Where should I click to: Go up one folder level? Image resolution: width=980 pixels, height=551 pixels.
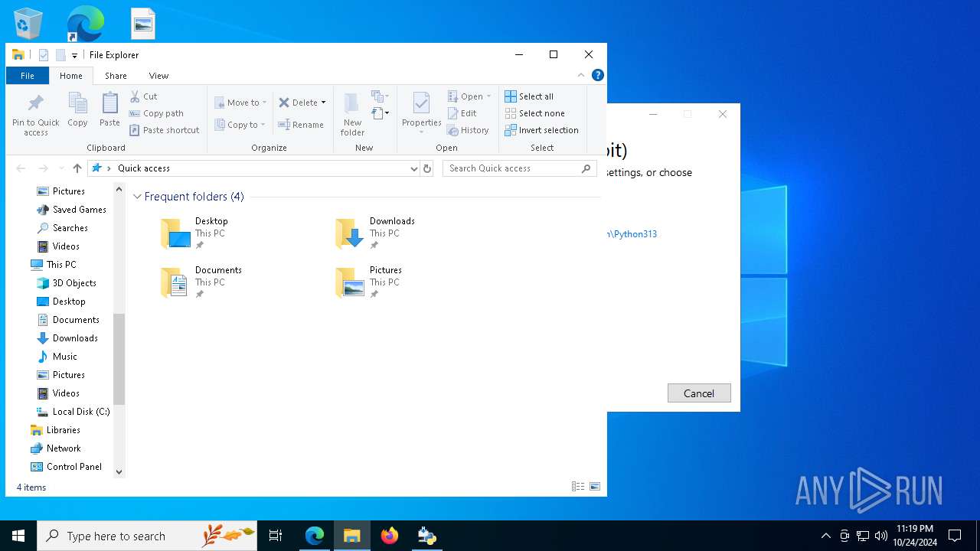click(77, 168)
